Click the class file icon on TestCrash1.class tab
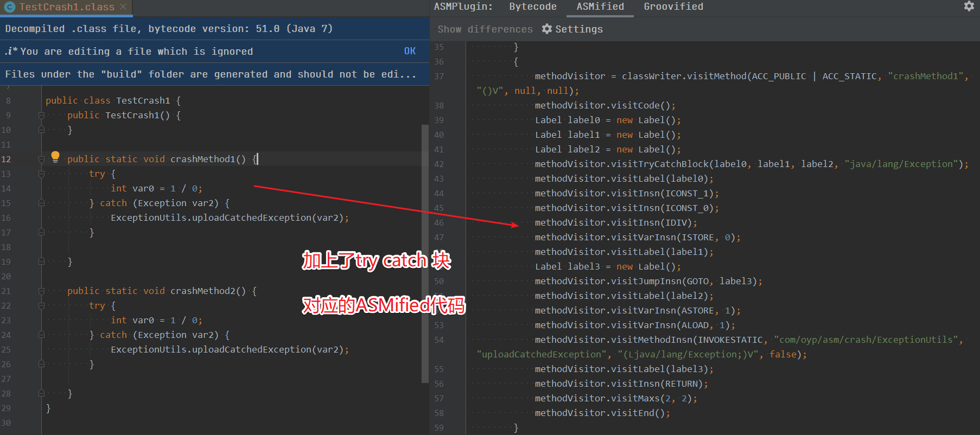Viewport: 980px width, 435px height. [x=10, y=7]
